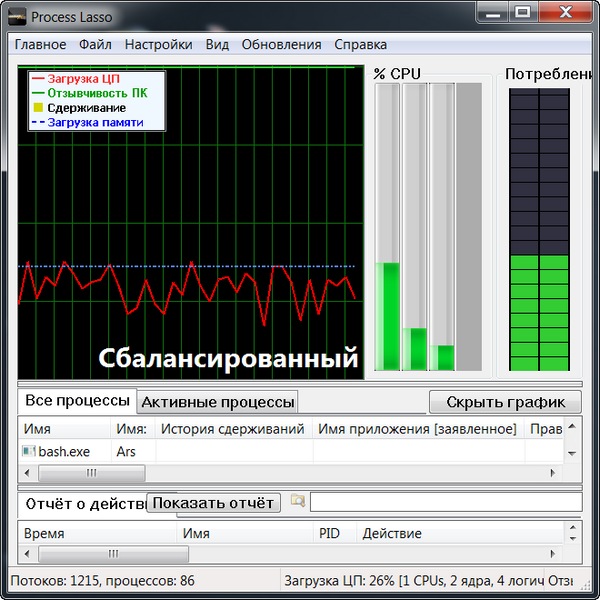The width and height of the screenshot is (600, 600).
Task: Open the Вид menu
Action: 217,44
